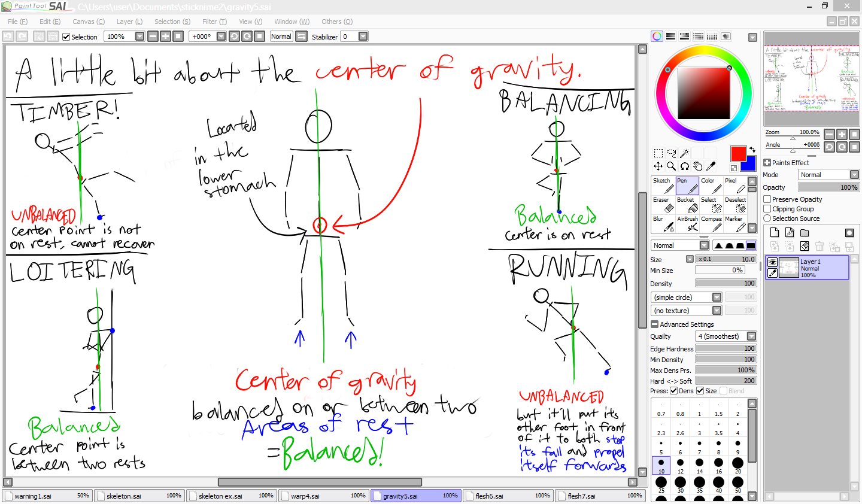Swap foreground and background colors
The width and height of the screenshot is (862, 504).
752,150
